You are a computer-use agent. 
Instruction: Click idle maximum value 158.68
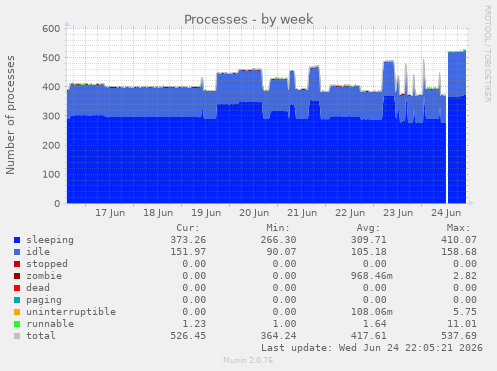(459, 252)
